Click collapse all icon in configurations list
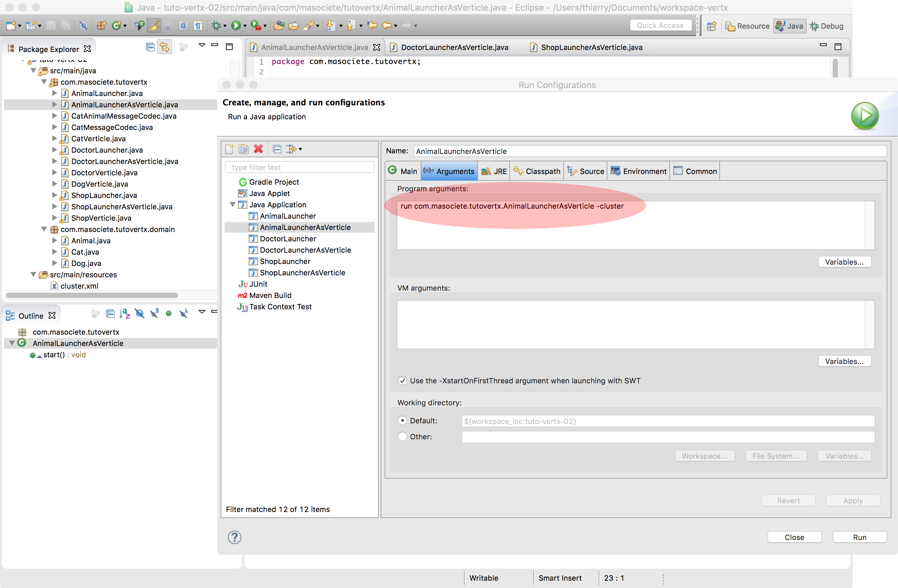The width and height of the screenshot is (898, 588). point(277,149)
